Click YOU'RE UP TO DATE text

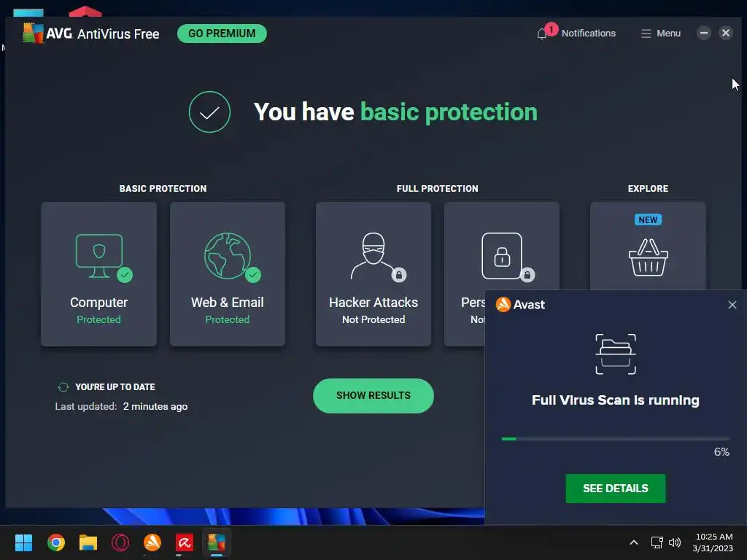tap(115, 387)
